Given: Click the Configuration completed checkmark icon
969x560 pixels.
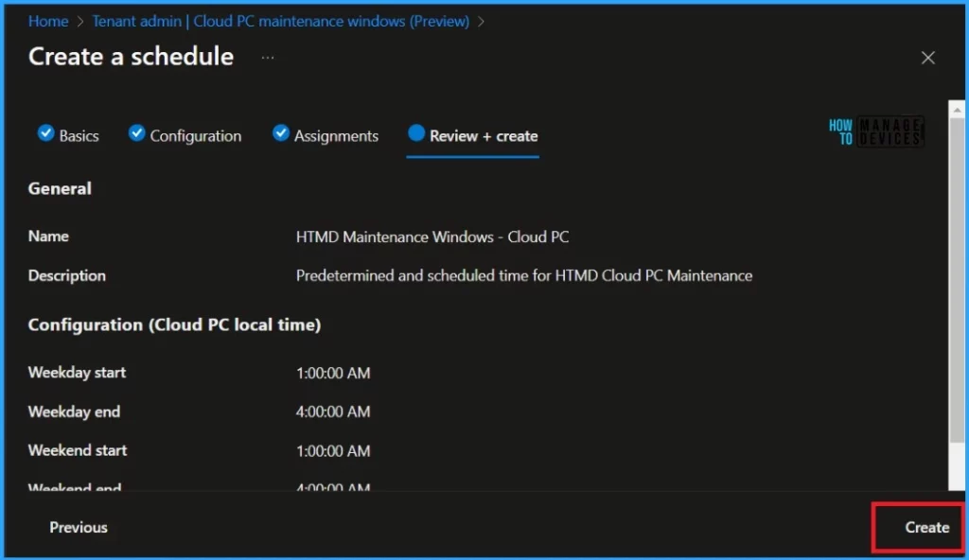Looking at the screenshot, I should tap(136, 132).
